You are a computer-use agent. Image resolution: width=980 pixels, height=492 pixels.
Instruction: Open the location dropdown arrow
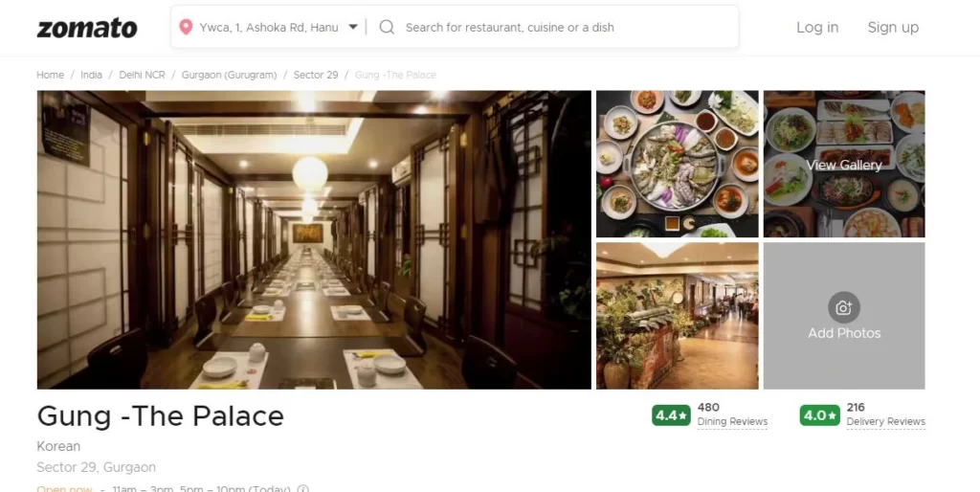(353, 27)
